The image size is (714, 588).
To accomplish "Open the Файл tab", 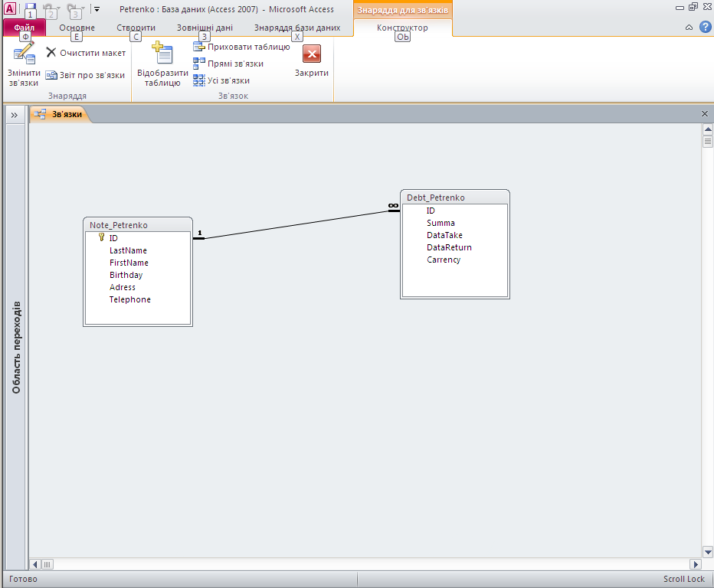I will point(25,28).
